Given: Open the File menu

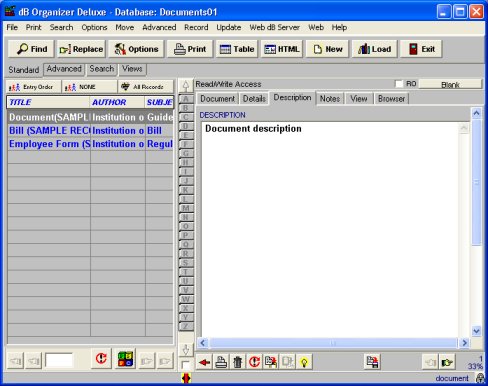Looking at the screenshot, I should [12, 27].
